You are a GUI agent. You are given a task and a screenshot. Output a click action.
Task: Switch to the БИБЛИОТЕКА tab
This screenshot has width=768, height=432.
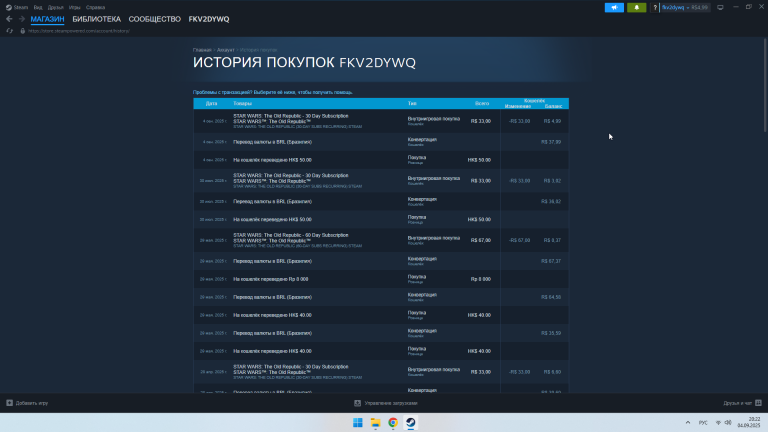(96, 19)
